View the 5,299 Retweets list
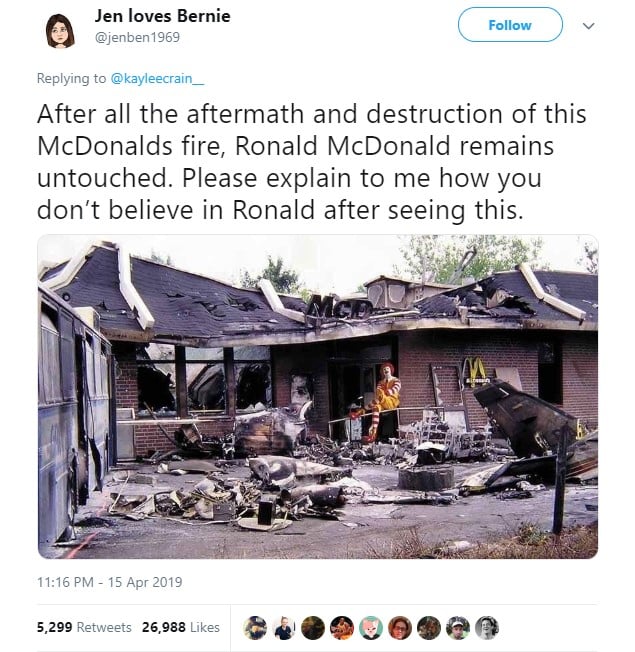This screenshot has width=635, height=652. point(84,627)
